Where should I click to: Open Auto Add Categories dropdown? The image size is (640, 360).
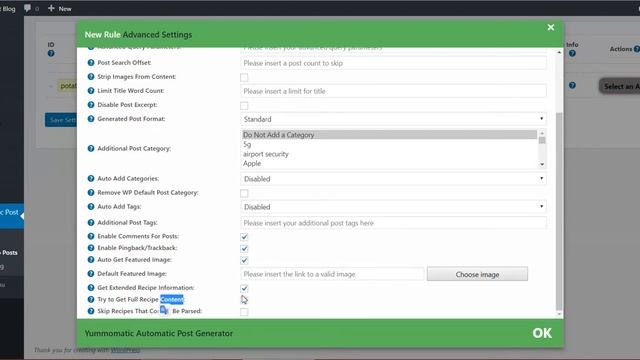393,179
